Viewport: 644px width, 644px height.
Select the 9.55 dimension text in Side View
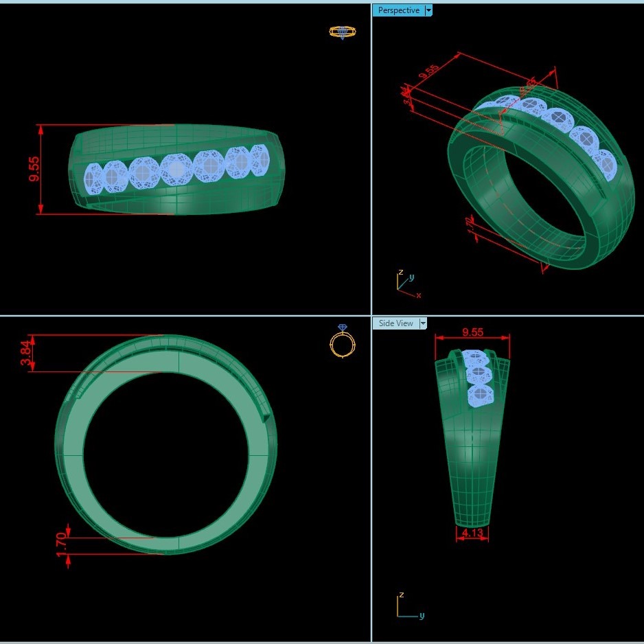pos(473,332)
